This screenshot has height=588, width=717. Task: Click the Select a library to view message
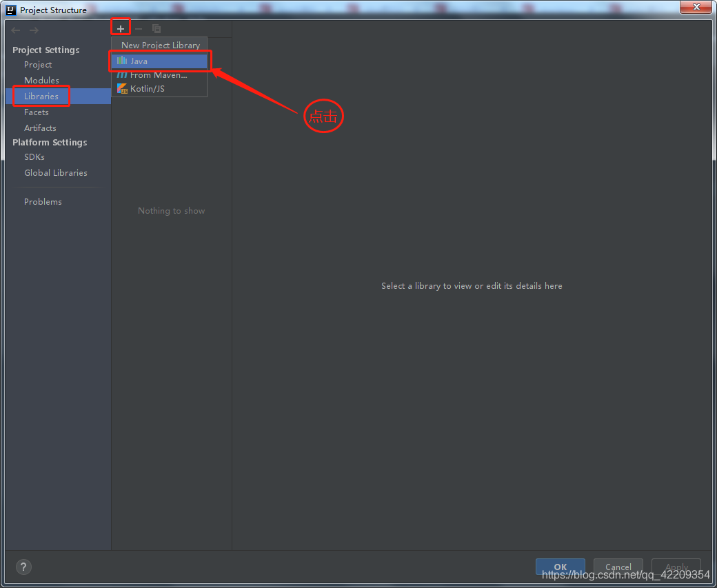(472, 286)
